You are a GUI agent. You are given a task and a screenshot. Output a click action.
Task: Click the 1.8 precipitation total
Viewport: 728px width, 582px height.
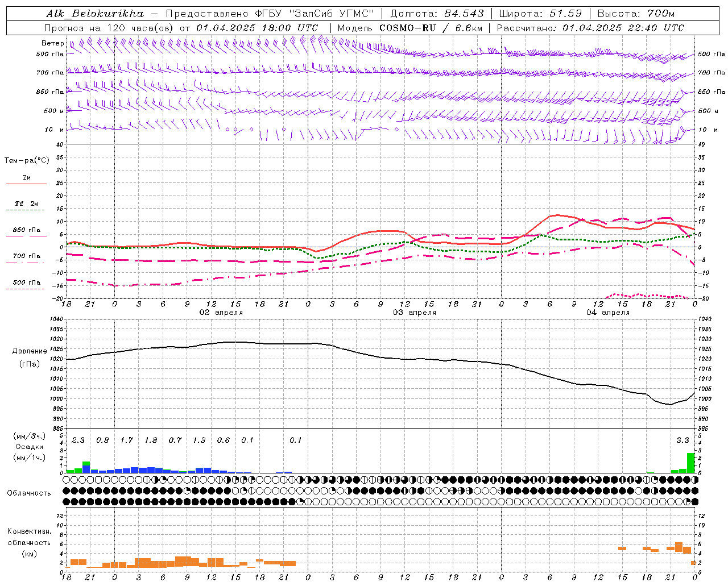[x=151, y=440]
